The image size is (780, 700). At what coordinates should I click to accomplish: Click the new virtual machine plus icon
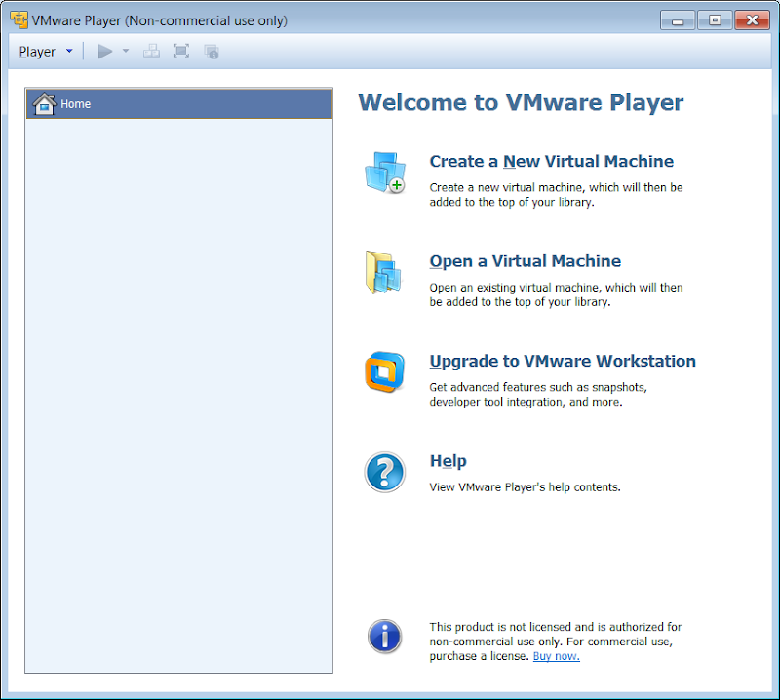pos(385,173)
